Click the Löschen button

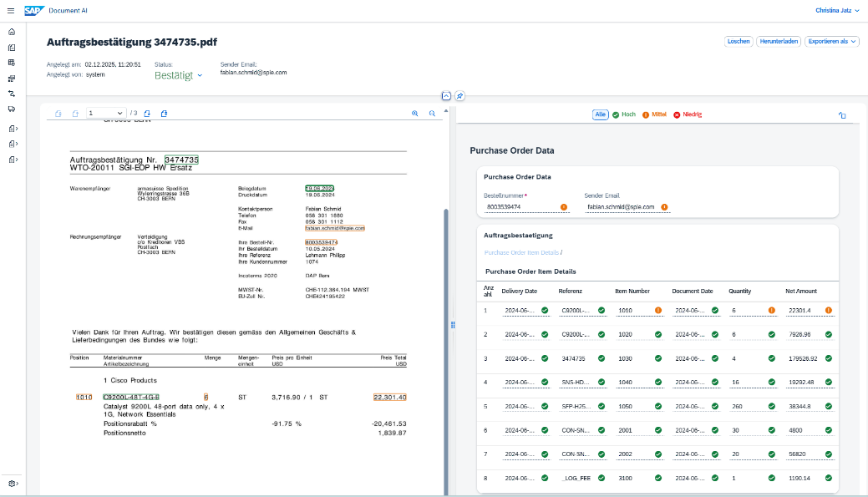click(739, 41)
